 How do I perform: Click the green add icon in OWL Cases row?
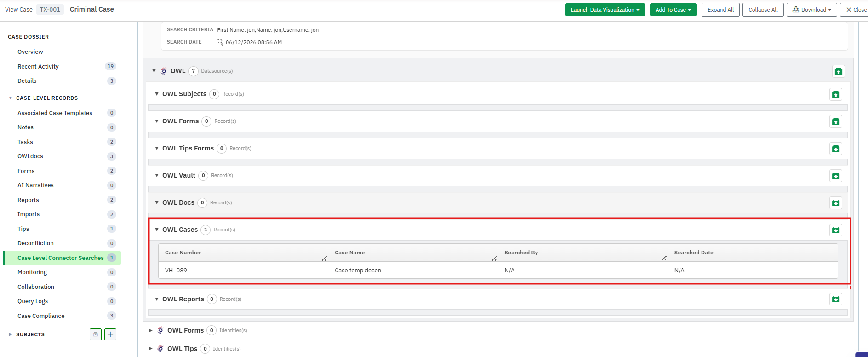coord(836,230)
